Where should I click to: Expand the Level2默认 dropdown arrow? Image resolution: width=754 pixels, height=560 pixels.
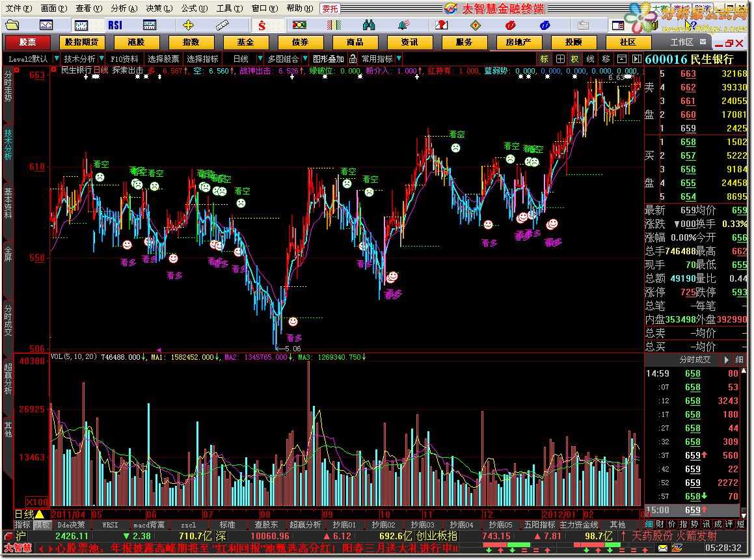(x=56, y=59)
